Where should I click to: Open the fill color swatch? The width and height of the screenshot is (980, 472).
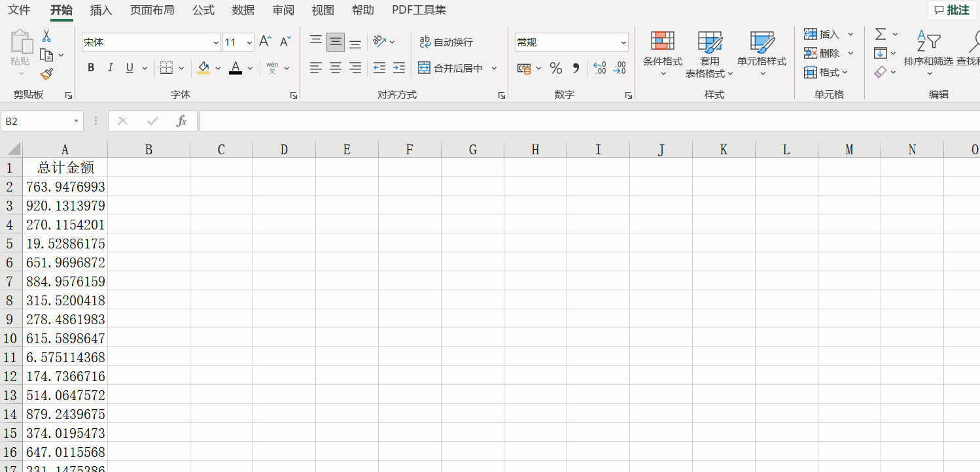point(203,67)
